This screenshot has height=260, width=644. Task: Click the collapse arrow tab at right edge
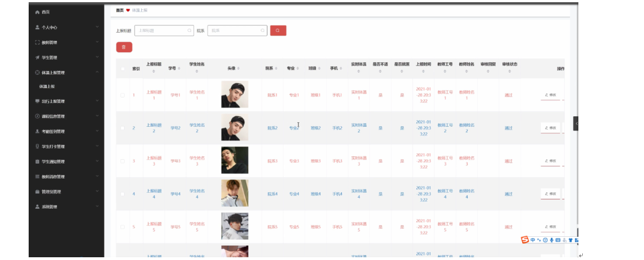(x=576, y=123)
